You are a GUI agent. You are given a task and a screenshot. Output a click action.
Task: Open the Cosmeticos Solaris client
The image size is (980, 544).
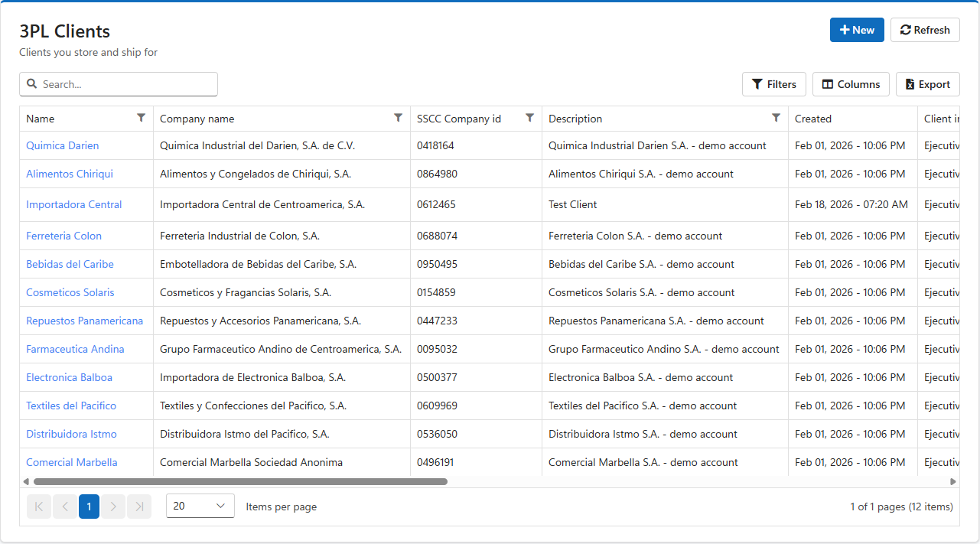[x=70, y=292]
